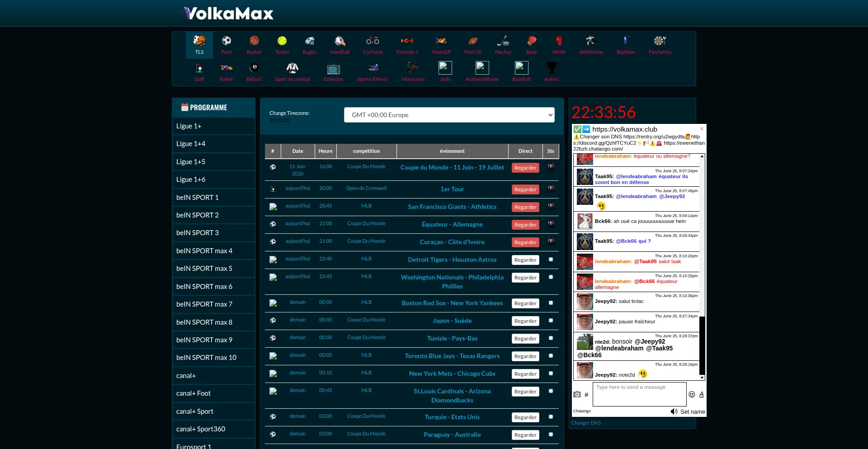The height and width of the screenshot is (449, 868).
Task: Click the chat camera image icon
Action: (x=577, y=394)
